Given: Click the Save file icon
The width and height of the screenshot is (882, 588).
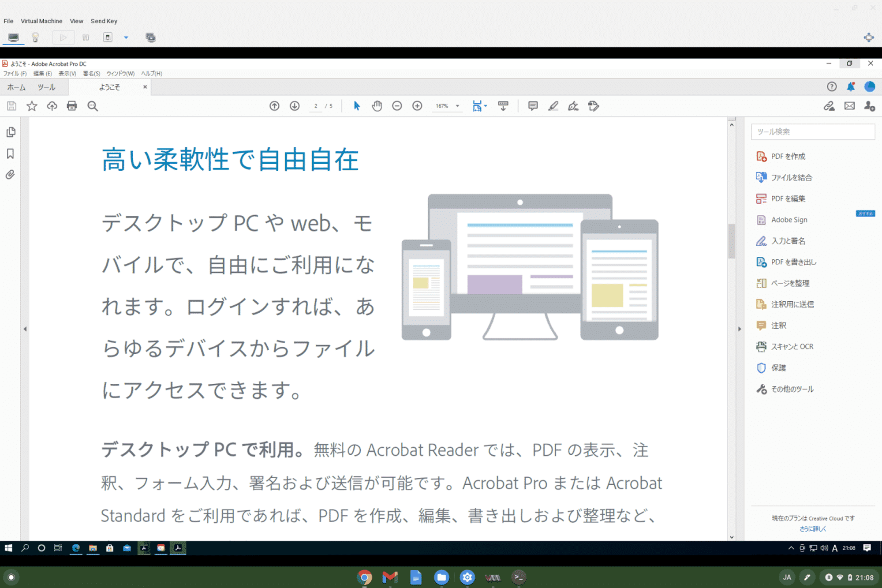Looking at the screenshot, I should pyautogui.click(x=11, y=106).
